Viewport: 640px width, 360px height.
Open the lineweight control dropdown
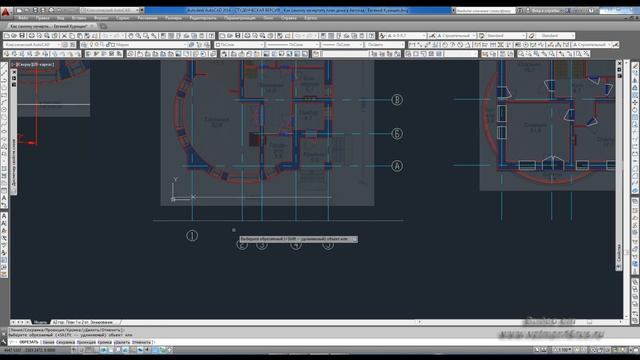pyautogui.click(x=342, y=44)
